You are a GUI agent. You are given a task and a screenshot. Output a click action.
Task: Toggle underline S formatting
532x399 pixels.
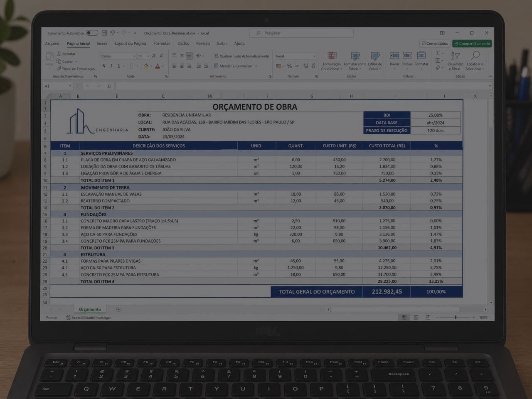pyautogui.click(x=118, y=66)
